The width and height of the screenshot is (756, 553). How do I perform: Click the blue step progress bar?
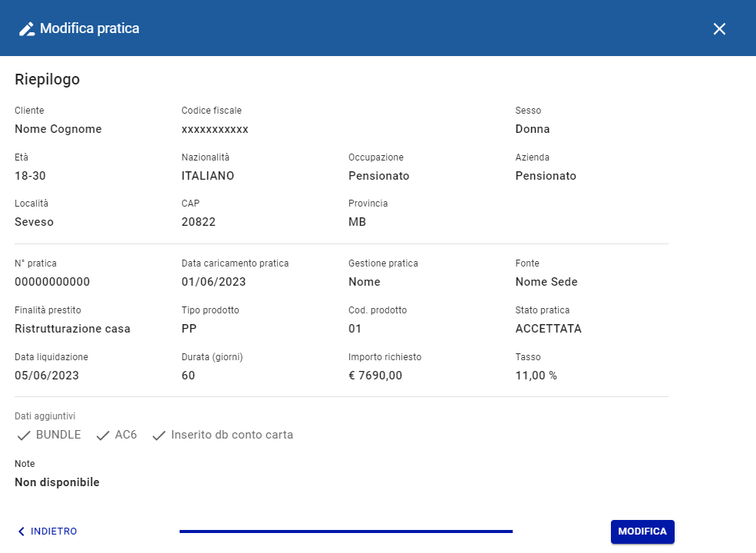click(x=345, y=531)
